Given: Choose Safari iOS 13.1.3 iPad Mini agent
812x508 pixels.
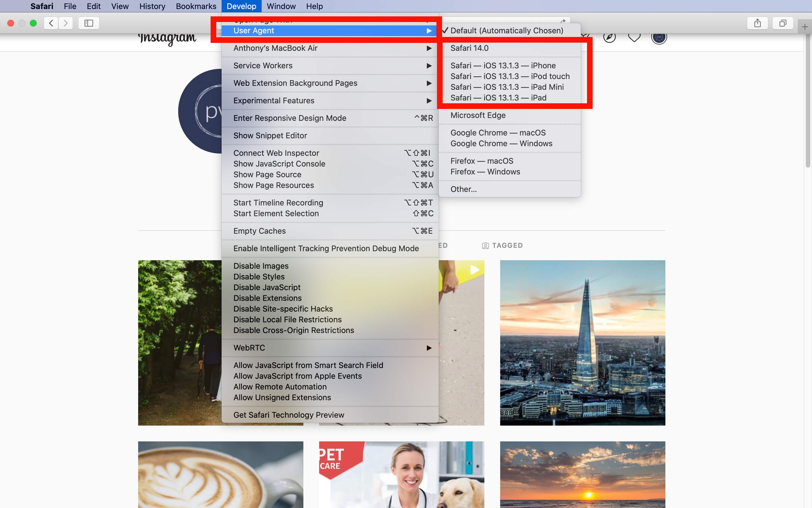Looking at the screenshot, I should pos(509,87).
